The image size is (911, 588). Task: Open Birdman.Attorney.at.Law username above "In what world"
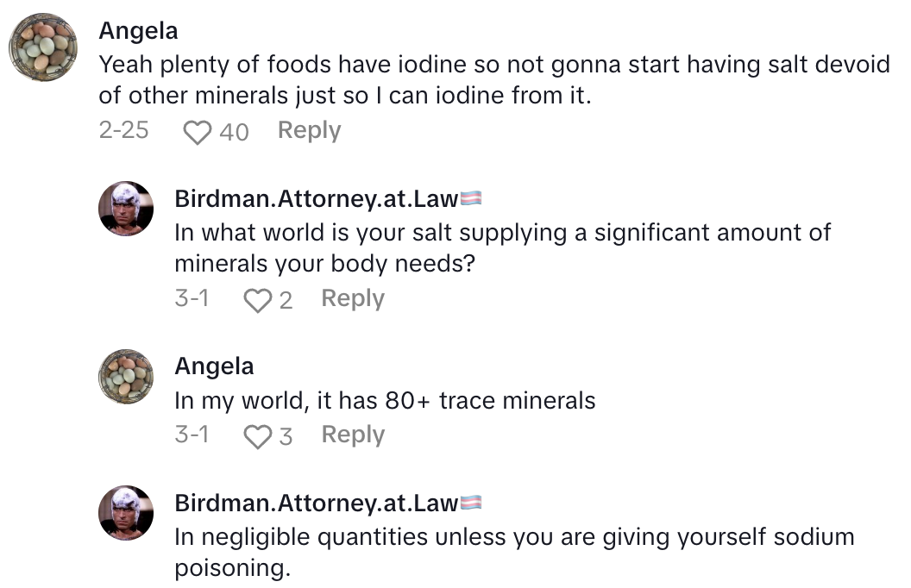[316, 199]
